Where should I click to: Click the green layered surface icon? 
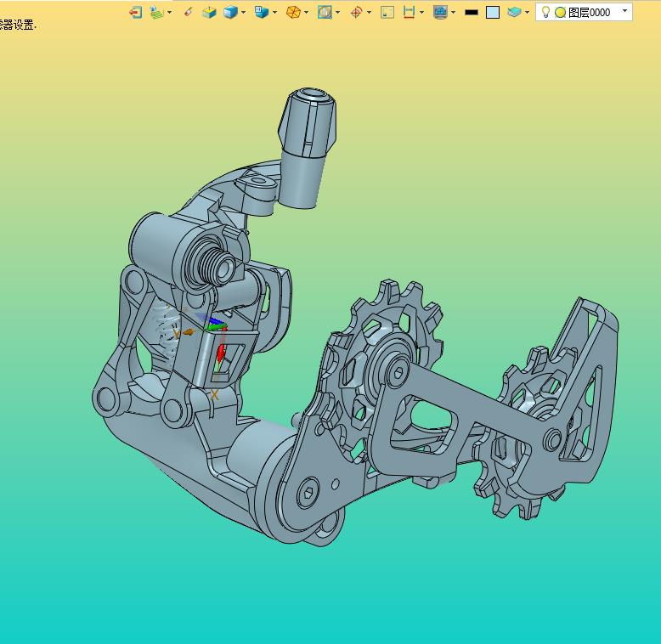(156, 12)
